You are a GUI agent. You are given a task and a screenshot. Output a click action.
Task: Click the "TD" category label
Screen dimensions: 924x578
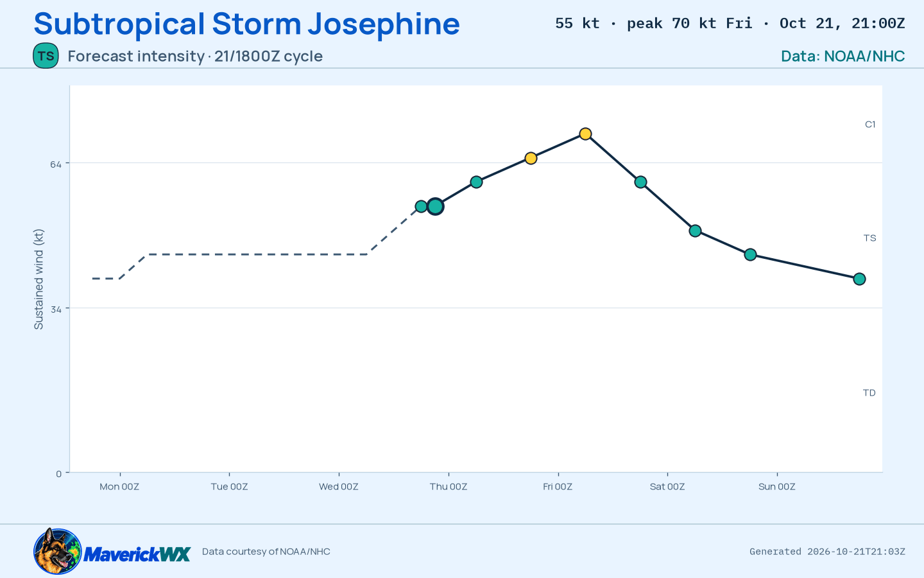pyautogui.click(x=869, y=393)
